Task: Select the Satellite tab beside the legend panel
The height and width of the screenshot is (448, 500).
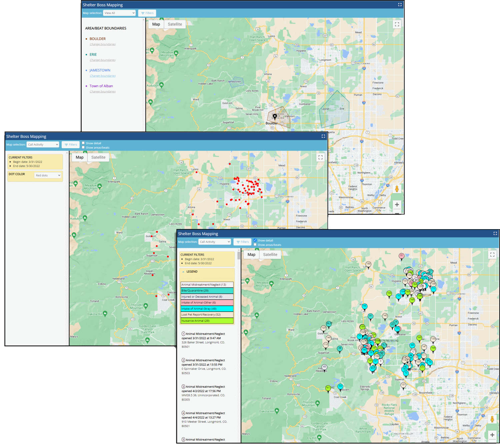Action: pyautogui.click(x=270, y=254)
